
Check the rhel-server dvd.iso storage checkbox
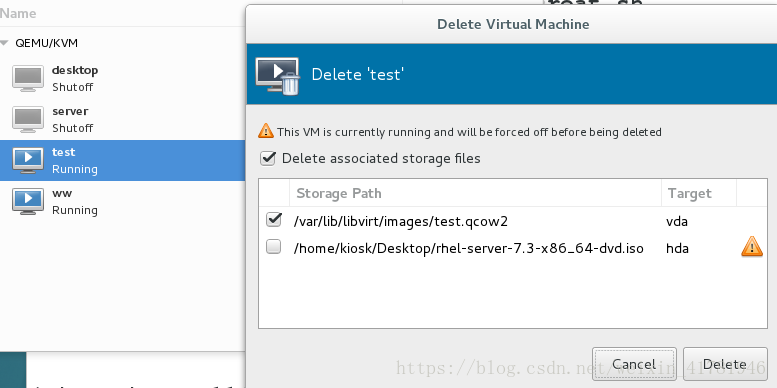(274, 247)
